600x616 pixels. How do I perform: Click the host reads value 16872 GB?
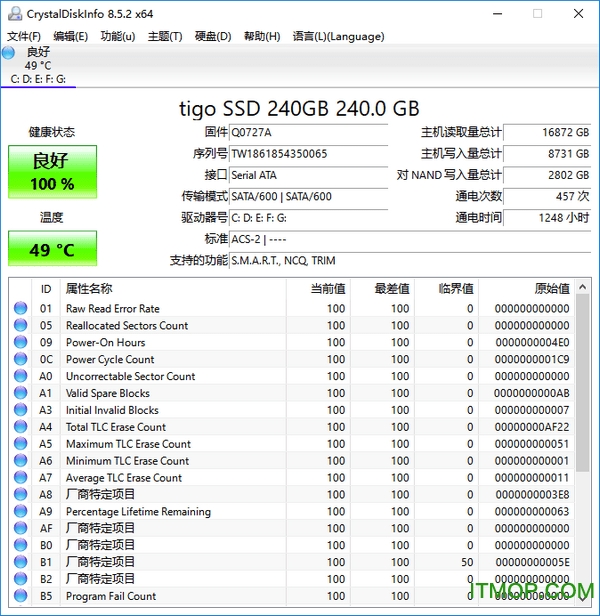pyautogui.click(x=547, y=132)
